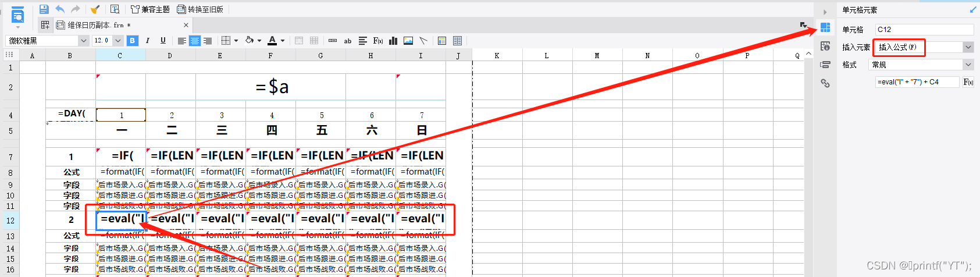Insert plain text with ab icon

348,41
